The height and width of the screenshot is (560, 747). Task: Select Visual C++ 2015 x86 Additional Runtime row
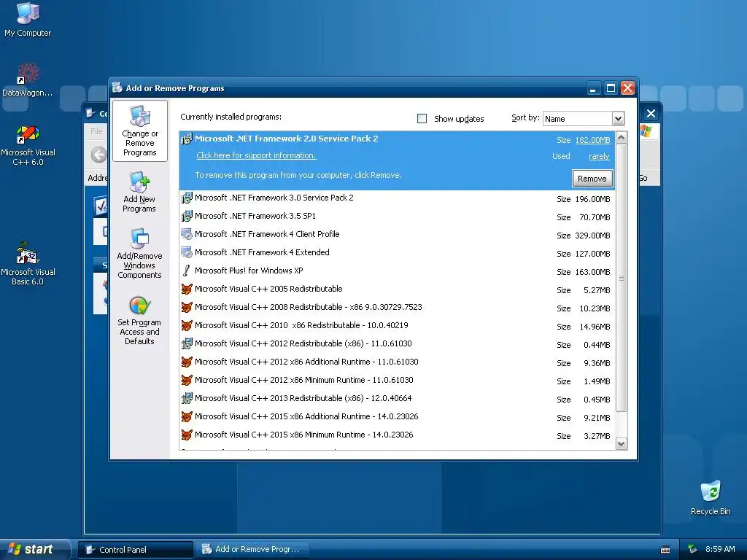click(398, 417)
